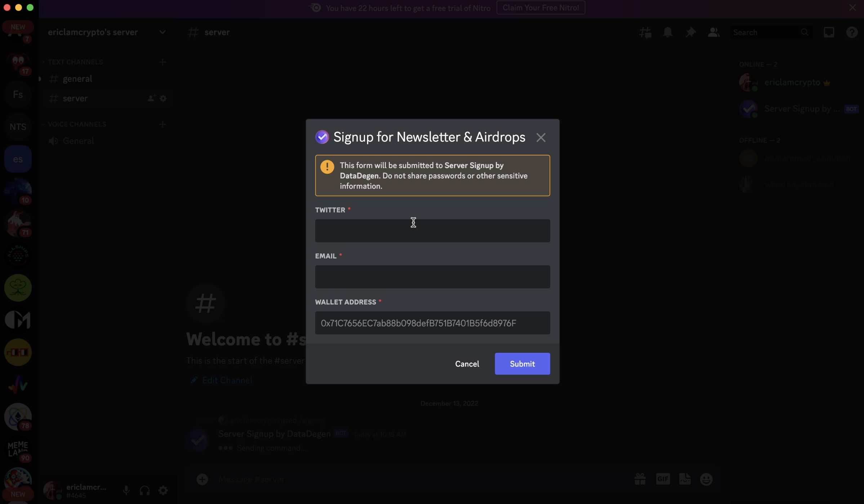Click Server Signup by DataDegen message author

pyautogui.click(x=274, y=434)
